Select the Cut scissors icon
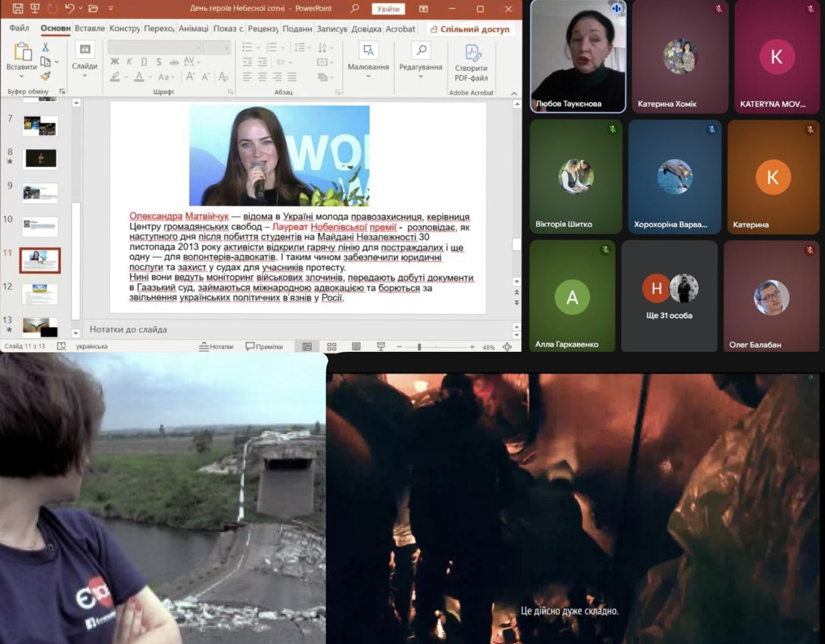Screen dimensions: 825x644 point(45,48)
